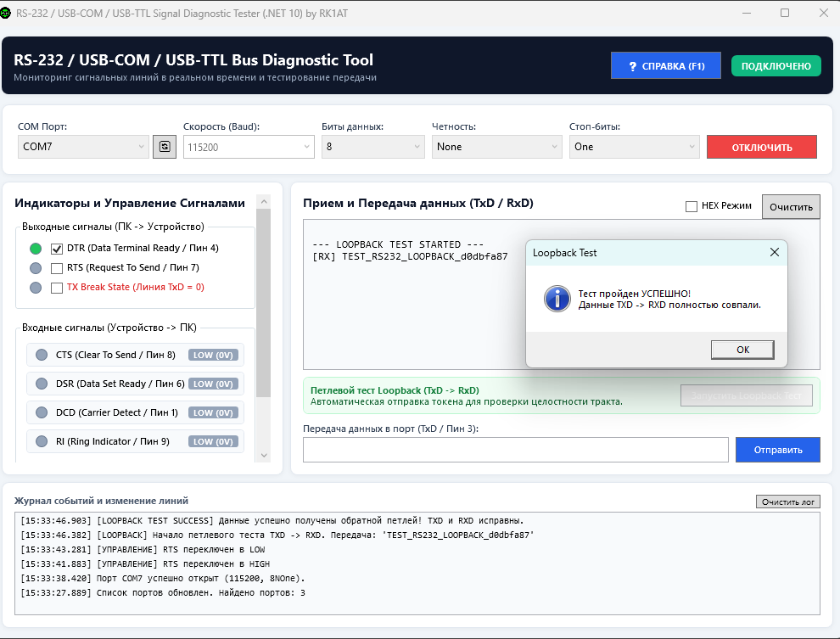
Task: Click the '--- LOOPBACK TEST STARTED ---' line
Action: coord(398,244)
